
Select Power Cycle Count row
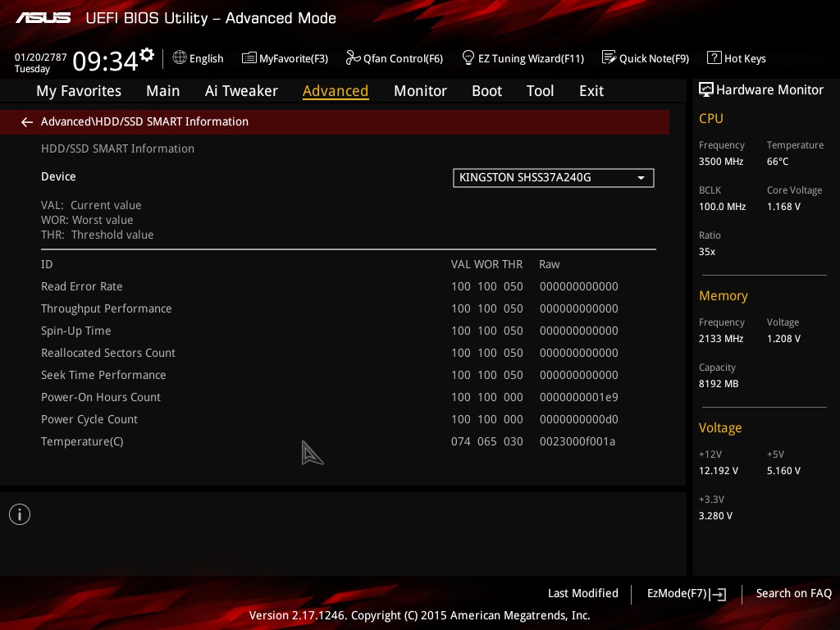pyautogui.click(x=348, y=419)
